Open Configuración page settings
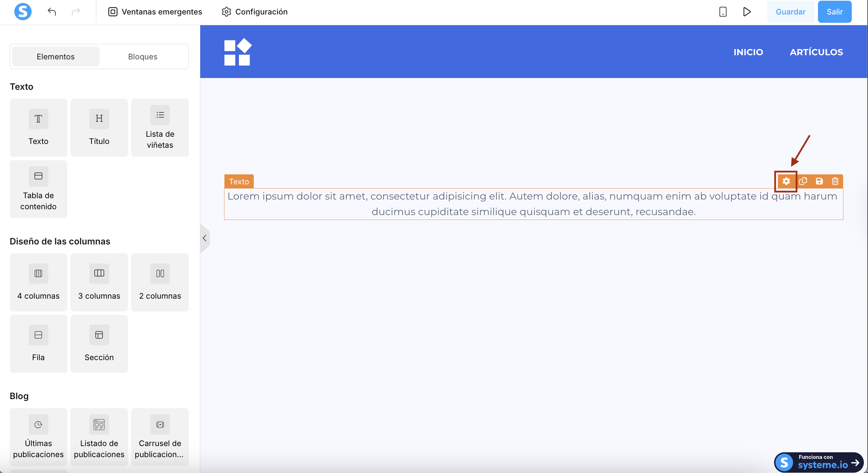 [254, 12]
